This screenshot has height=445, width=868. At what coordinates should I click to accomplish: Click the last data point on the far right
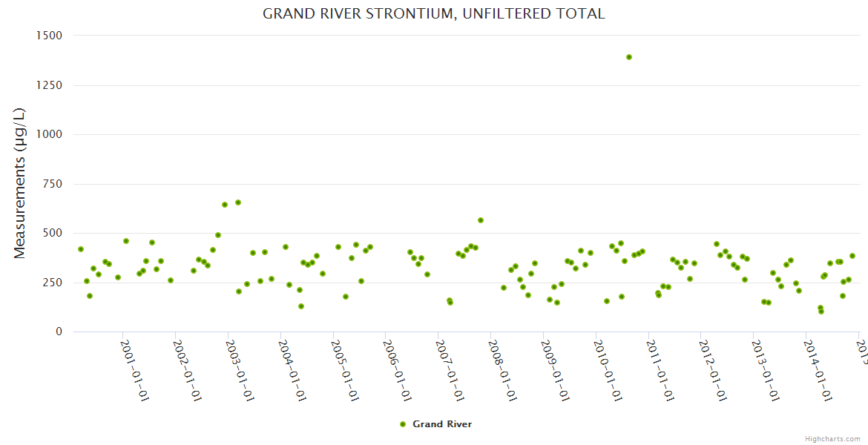click(852, 256)
